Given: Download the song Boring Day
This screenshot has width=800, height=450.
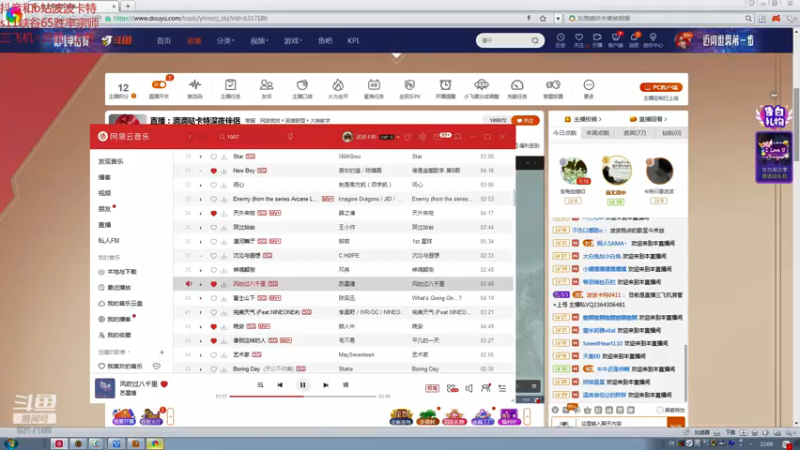Looking at the screenshot, I should [223, 369].
